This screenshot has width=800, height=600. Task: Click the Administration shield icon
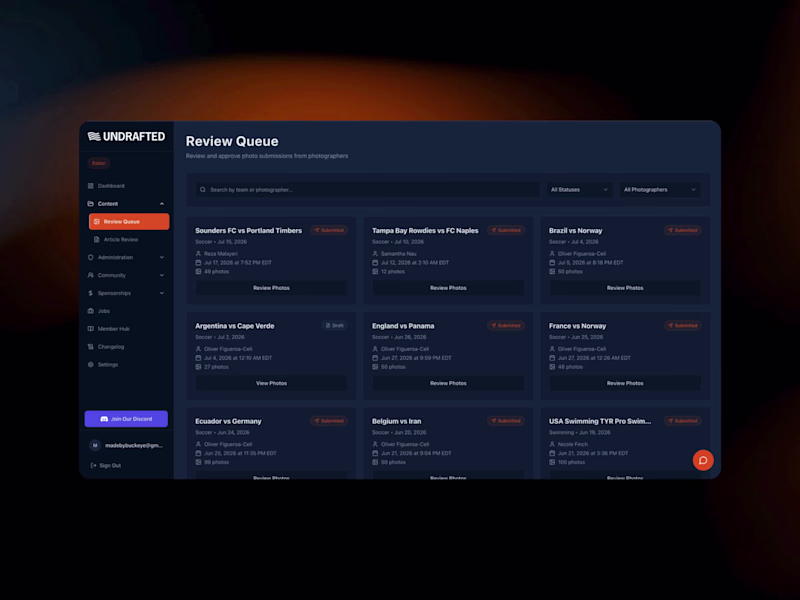point(91,257)
